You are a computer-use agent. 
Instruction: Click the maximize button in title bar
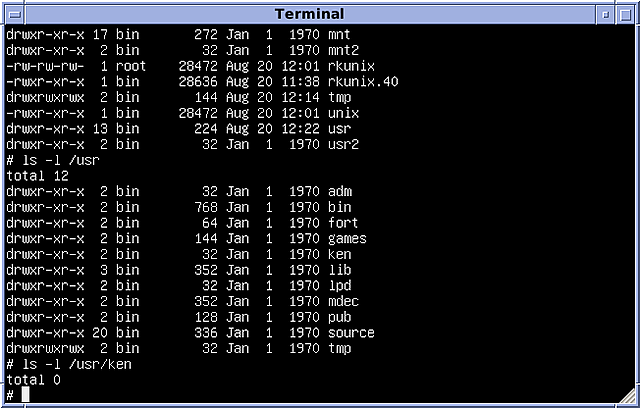point(625,15)
